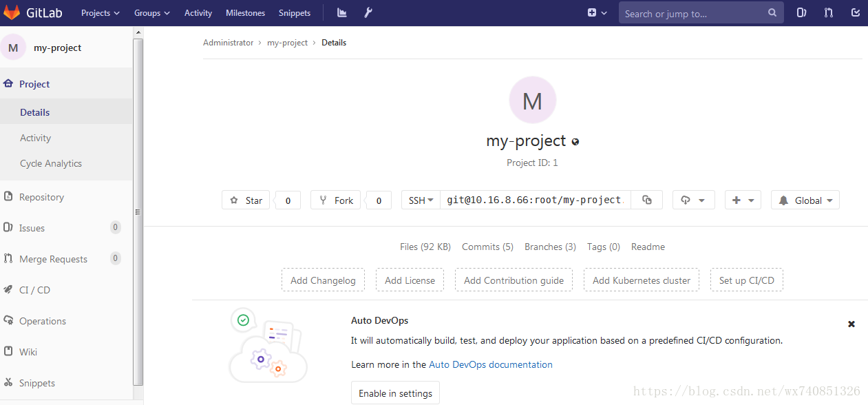Open the Issues icon in top bar
Image resolution: width=868 pixels, height=405 pixels.
(801, 13)
